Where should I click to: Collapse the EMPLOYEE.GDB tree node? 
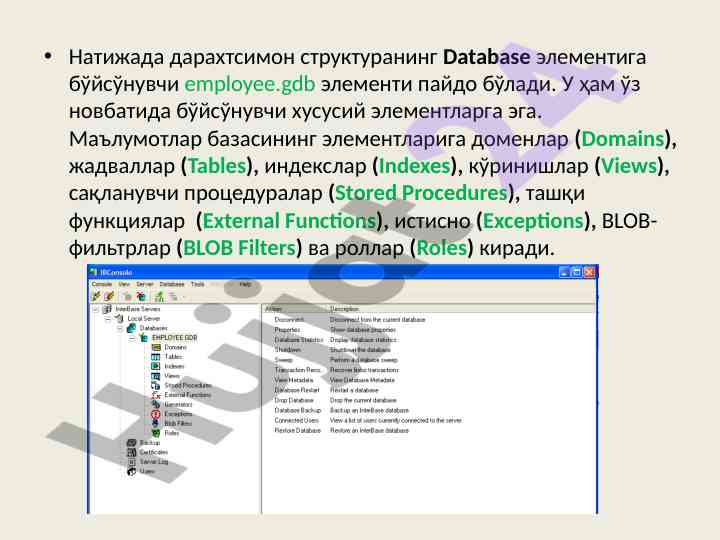tap(132, 338)
